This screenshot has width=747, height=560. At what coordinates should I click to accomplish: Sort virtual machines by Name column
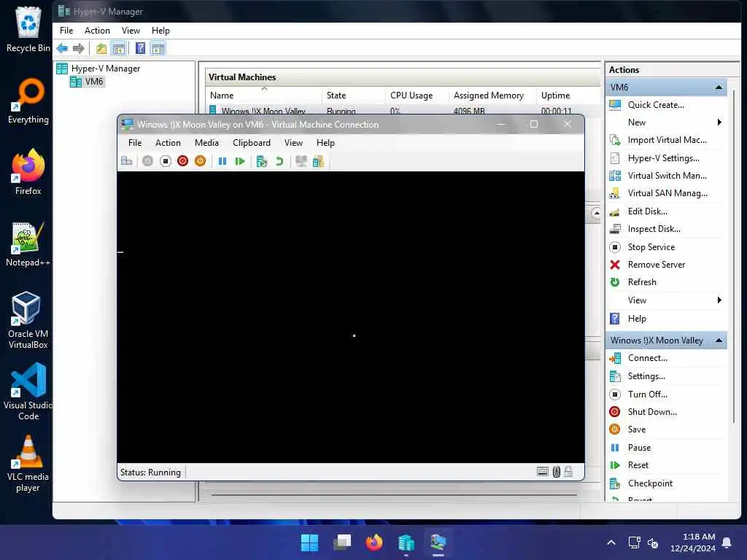263,96
